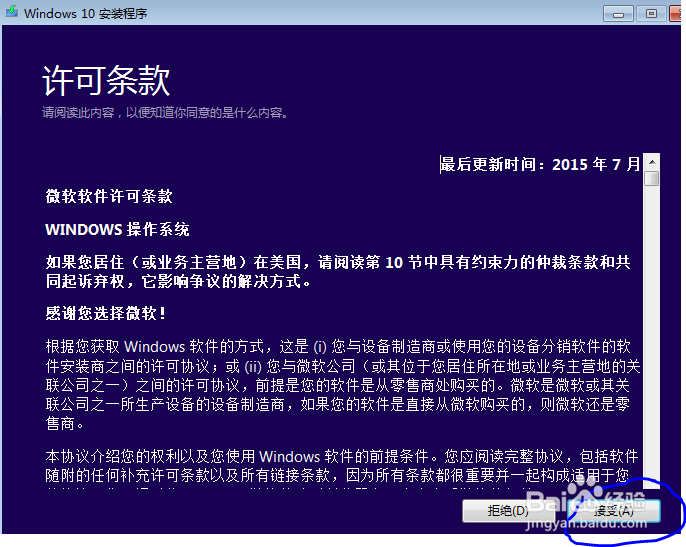Click the scrollbar track below the thumb
Screen dimensions: 686x547
coord(652,337)
